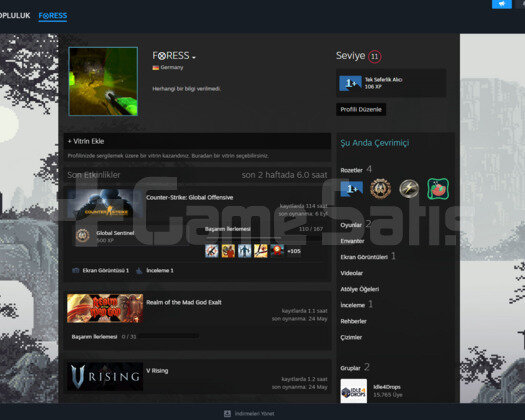The height and width of the screenshot is (420, 525).
Task: Open the Idle4Drops group name
Action: 387,387
